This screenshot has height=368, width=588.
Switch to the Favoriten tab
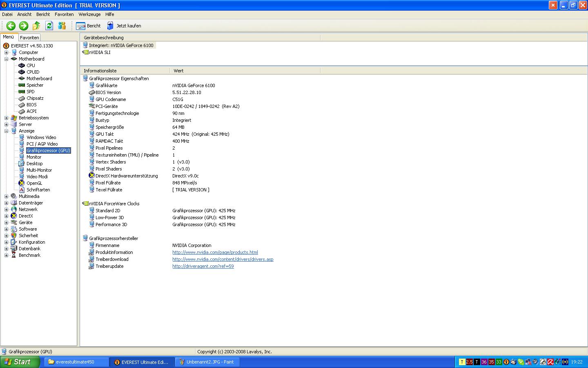29,38
